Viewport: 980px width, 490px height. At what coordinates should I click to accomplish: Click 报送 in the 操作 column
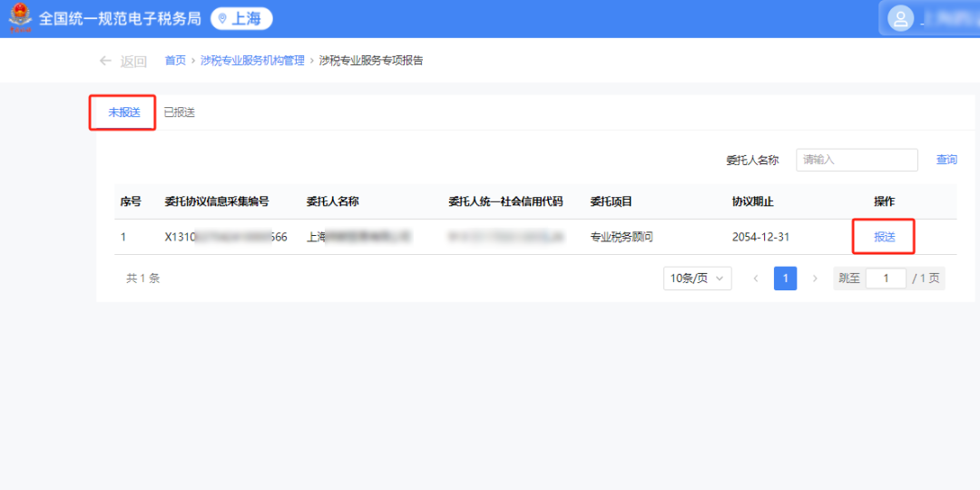coord(884,237)
